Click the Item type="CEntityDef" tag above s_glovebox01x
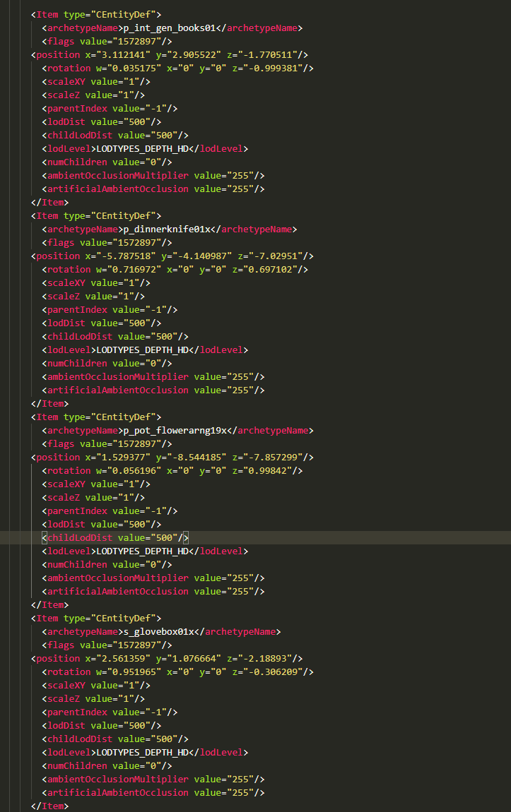The height and width of the screenshot is (812, 511). (x=96, y=618)
